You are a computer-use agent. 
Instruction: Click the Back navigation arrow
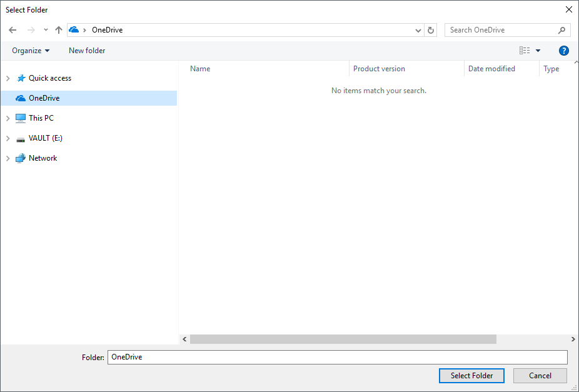[13, 29]
